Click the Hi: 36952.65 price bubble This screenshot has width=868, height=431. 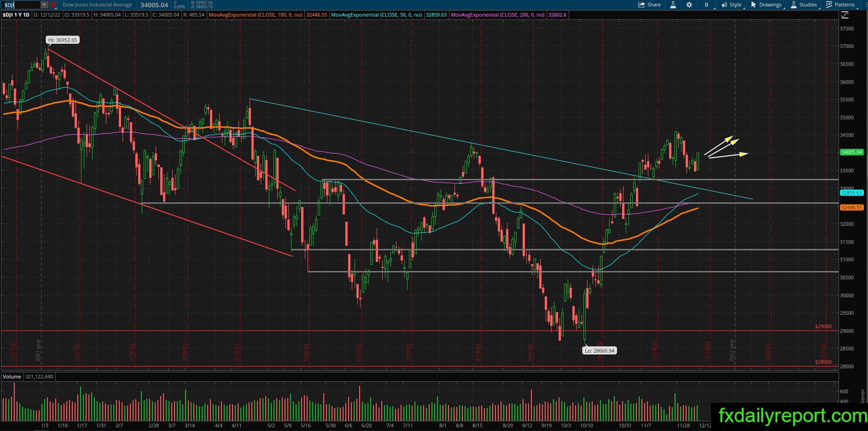click(x=63, y=40)
